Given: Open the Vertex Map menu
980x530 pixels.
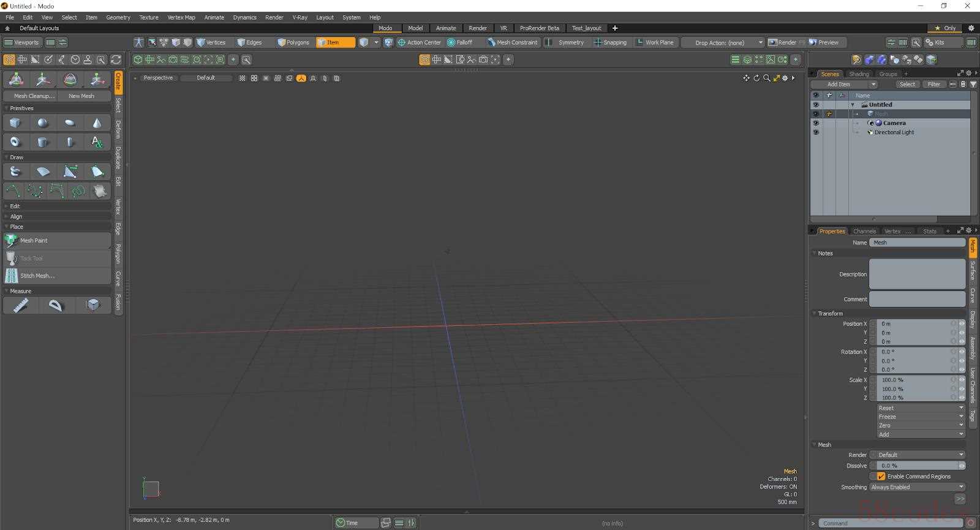Looking at the screenshot, I should (x=181, y=18).
